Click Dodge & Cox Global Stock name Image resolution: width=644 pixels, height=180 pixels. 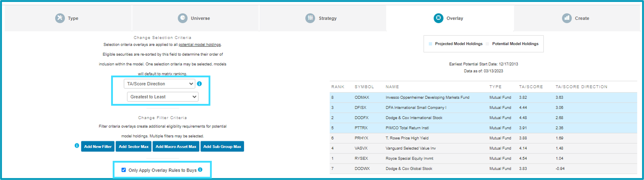(409, 168)
